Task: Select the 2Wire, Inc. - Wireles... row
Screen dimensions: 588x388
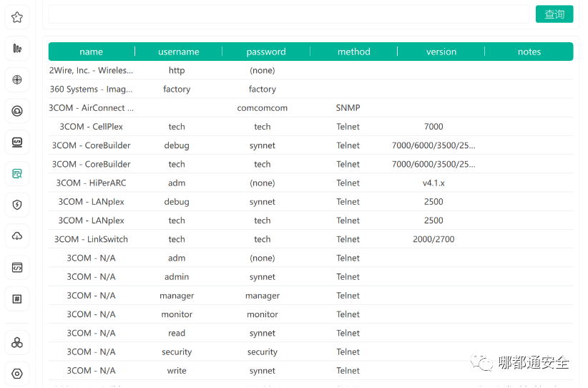Action: point(310,70)
